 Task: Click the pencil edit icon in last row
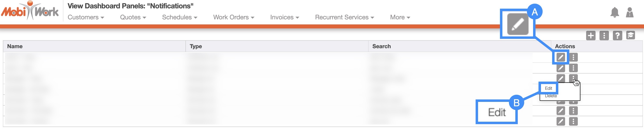coord(560,121)
